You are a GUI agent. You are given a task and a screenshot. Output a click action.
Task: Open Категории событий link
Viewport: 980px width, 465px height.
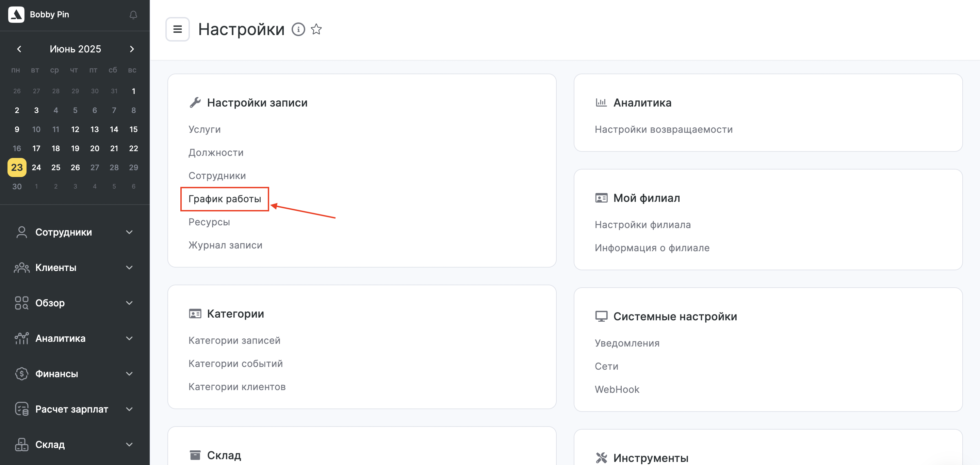235,364
